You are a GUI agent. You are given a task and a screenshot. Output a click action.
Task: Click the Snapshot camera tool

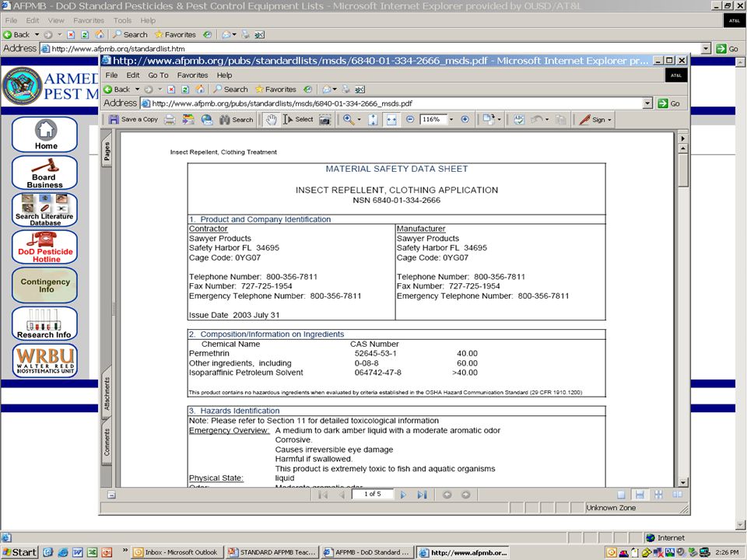coord(325,120)
